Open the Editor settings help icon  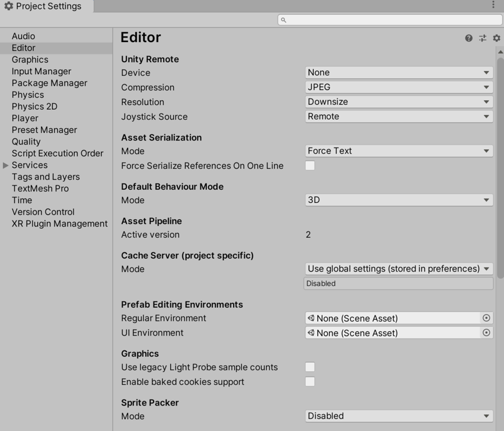tap(468, 38)
